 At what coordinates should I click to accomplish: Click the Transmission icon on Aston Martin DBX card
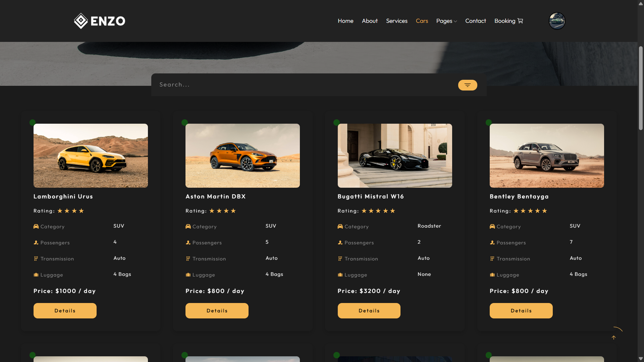point(188,259)
